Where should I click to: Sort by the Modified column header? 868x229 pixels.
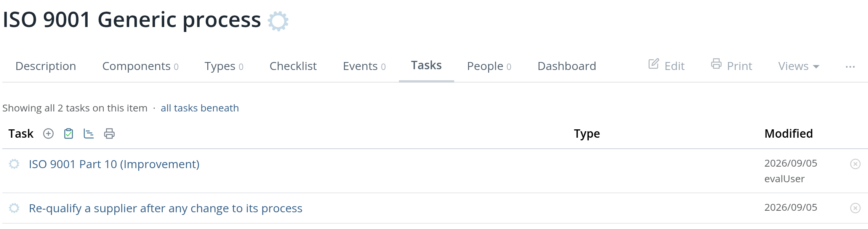788,134
